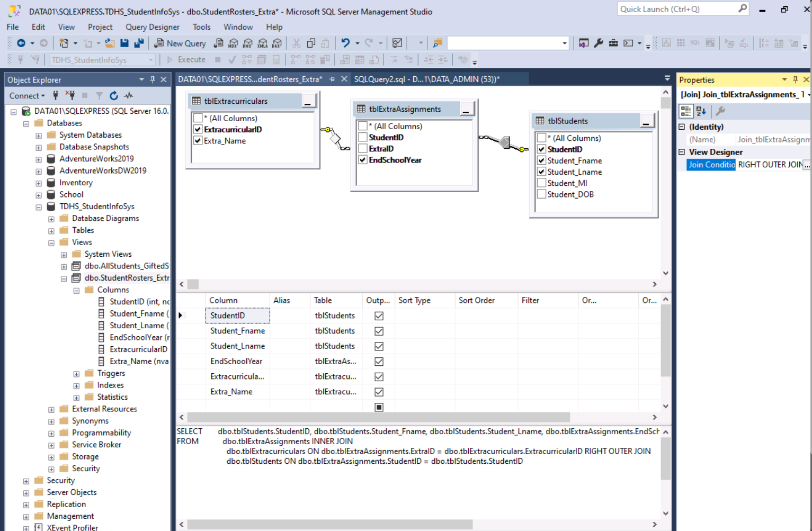Click the SQL pane horizontal scrollbar thumb

(x=330, y=524)
